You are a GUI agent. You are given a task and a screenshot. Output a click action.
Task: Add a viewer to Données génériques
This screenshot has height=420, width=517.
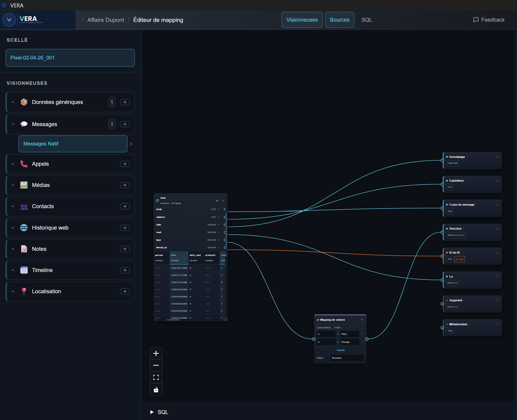pos(125,102)
